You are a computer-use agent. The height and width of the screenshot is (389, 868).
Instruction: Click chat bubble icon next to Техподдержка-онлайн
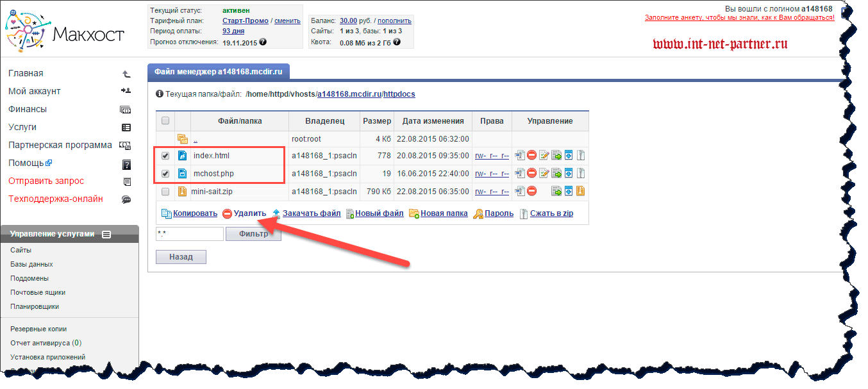click(x=126, y=199)
